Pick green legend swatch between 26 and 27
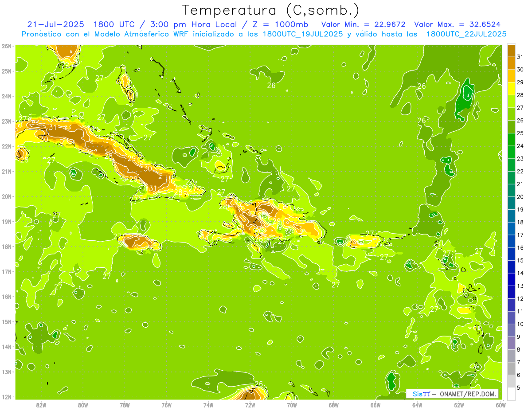This screenshot has height=411, width=532. point(511,114)
